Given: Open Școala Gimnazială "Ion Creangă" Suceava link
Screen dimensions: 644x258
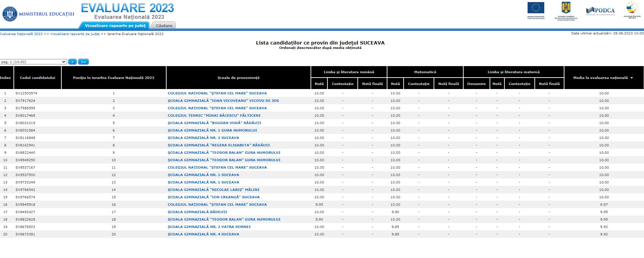Looking at the screenshot, I should pos(214,197).
